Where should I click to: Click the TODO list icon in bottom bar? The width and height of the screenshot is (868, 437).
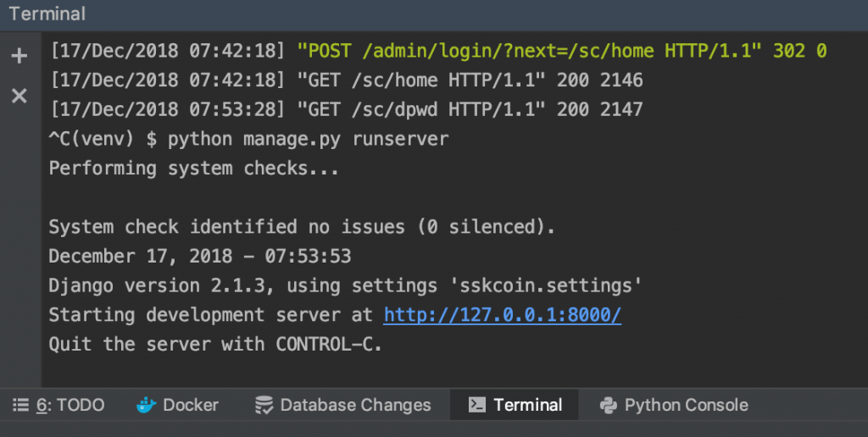[x=21, y=406]
